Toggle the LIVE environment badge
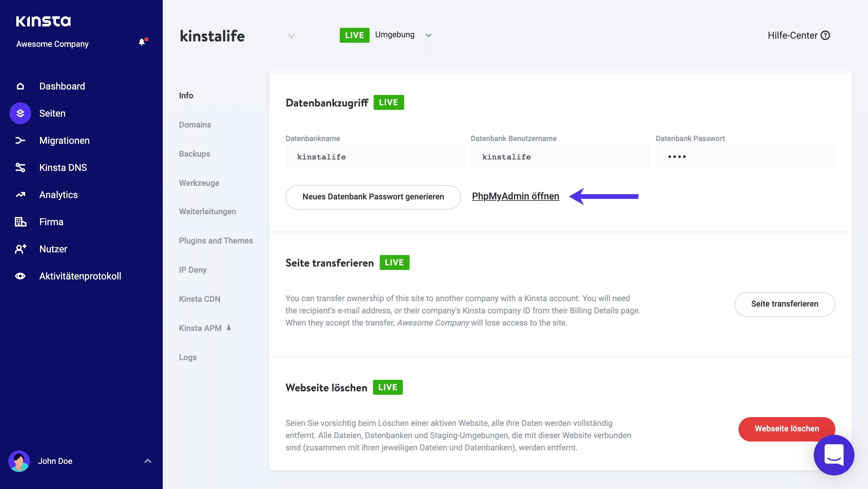 (386, 35)
